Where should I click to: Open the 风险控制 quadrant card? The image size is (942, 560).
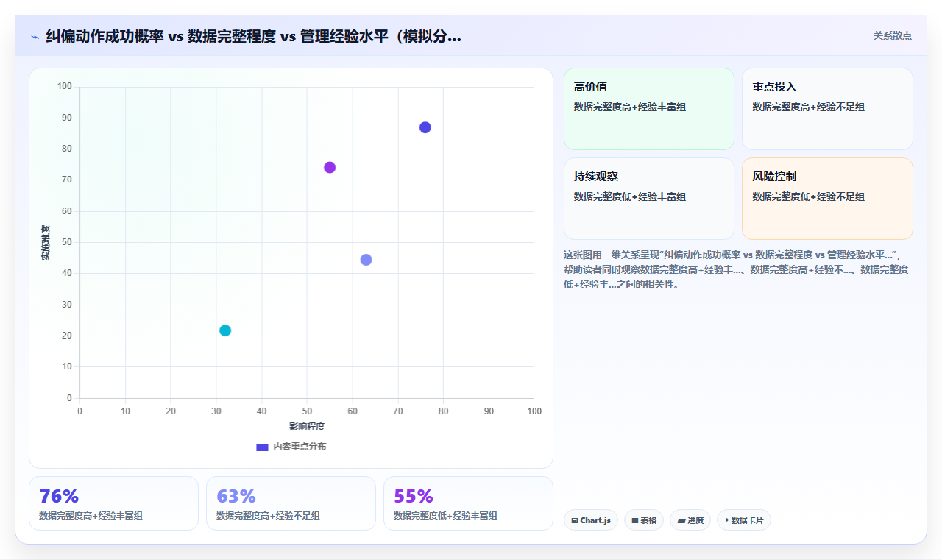pyautogui.click(x=827, y=199)
